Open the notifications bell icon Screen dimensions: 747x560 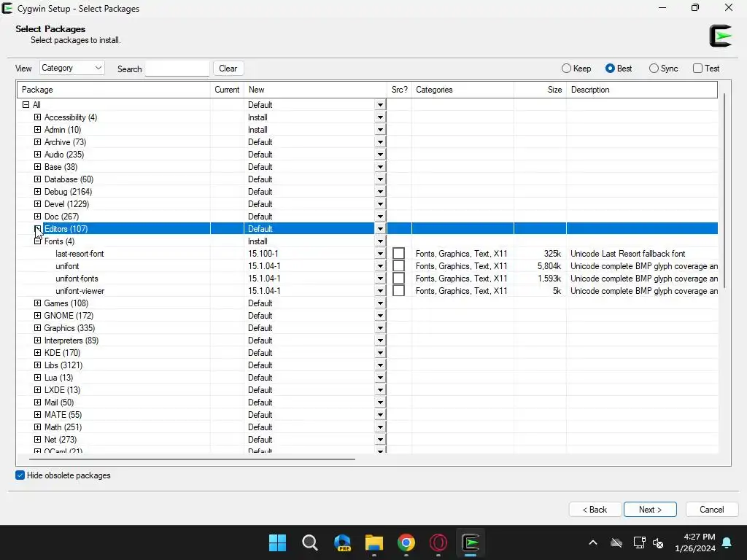click(x=727, y=542)
